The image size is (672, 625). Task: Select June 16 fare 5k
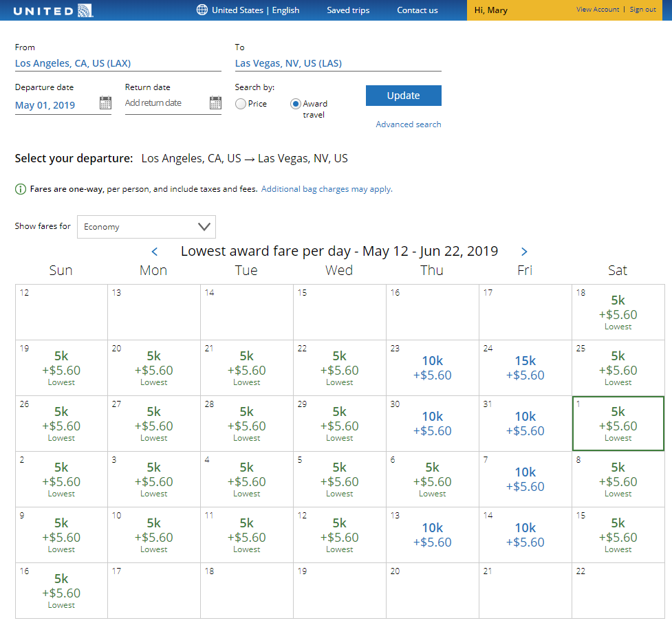(x=61, y=591)
